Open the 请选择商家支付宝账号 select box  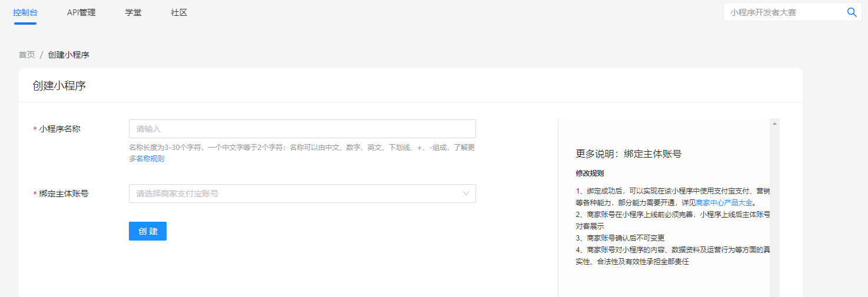(302, 193)
